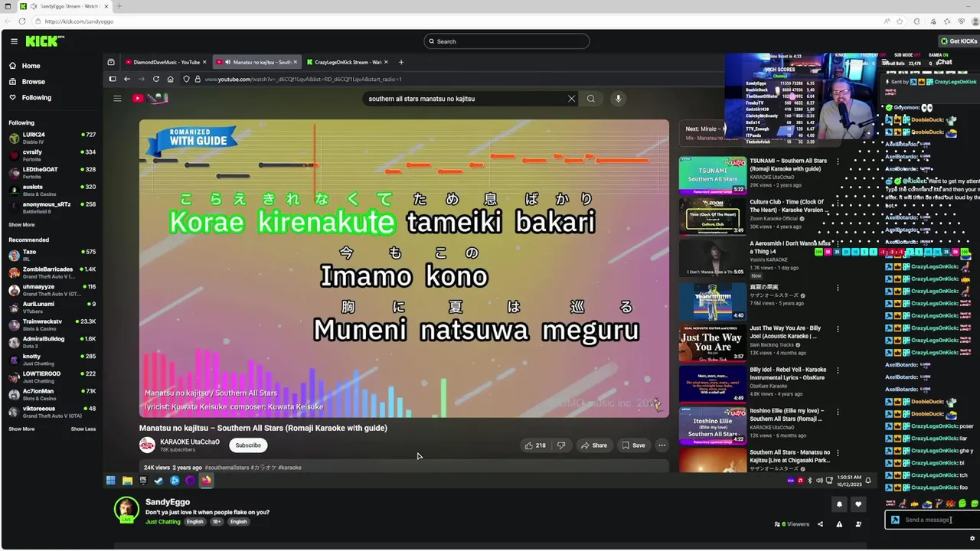Click the Kick search box
Image resolution: width=980 pixels, height=551 pixels.
coord(506,41)
